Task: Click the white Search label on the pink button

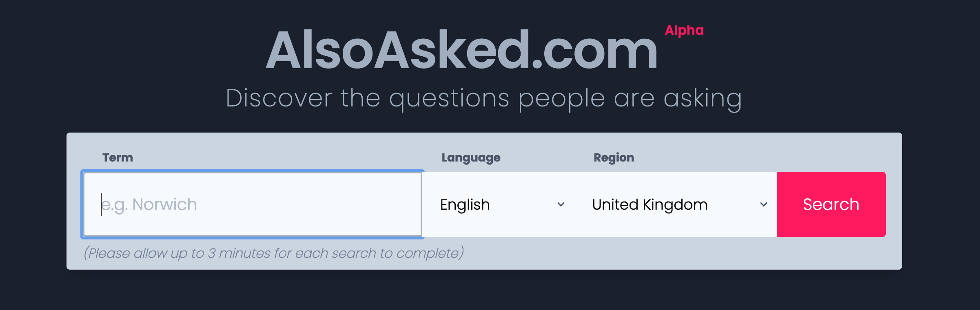Action: pyautogui.click(x=831, y=204)
